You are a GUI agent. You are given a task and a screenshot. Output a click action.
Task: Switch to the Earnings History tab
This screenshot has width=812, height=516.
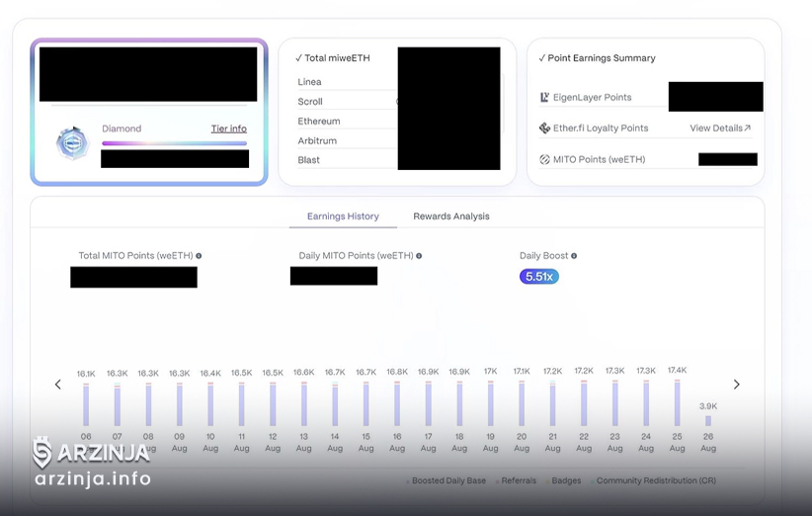pos(343,216)
